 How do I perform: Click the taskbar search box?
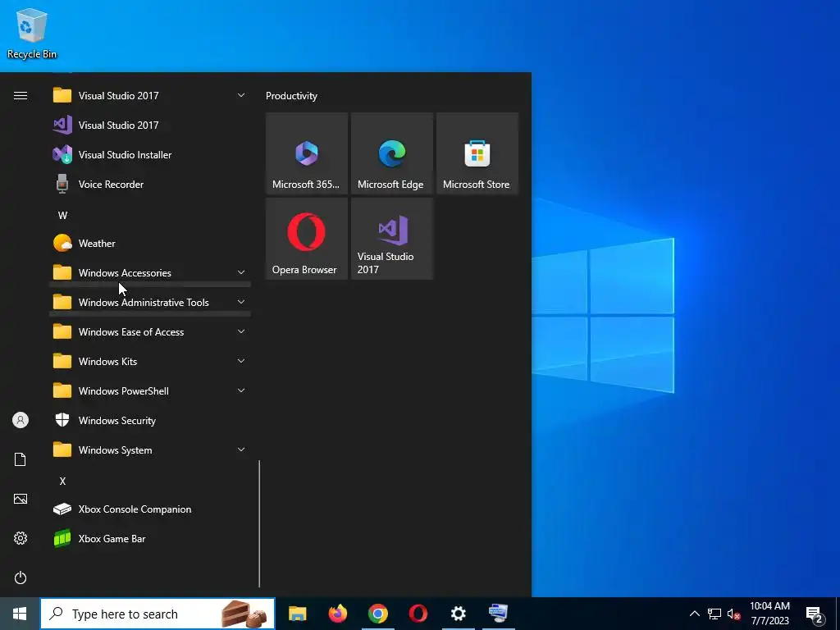tap(157, 614)
